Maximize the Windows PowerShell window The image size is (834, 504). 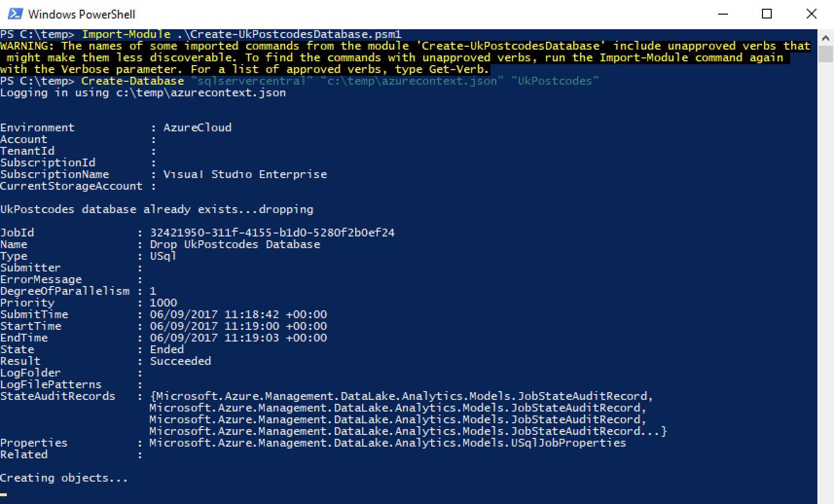pyautogui.click(x=767, y=14)
